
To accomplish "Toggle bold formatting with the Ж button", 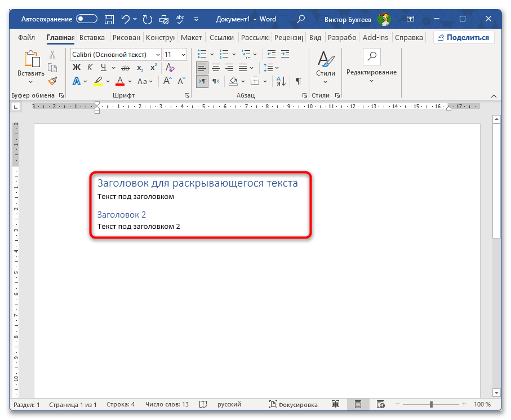I will tap(77, 68).
